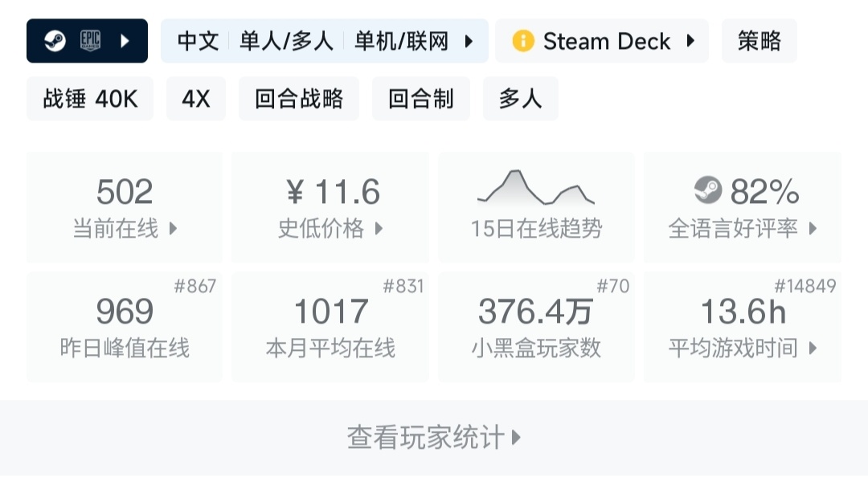
Task: Tap the 4X tag
Action: (x=196, y=99)
